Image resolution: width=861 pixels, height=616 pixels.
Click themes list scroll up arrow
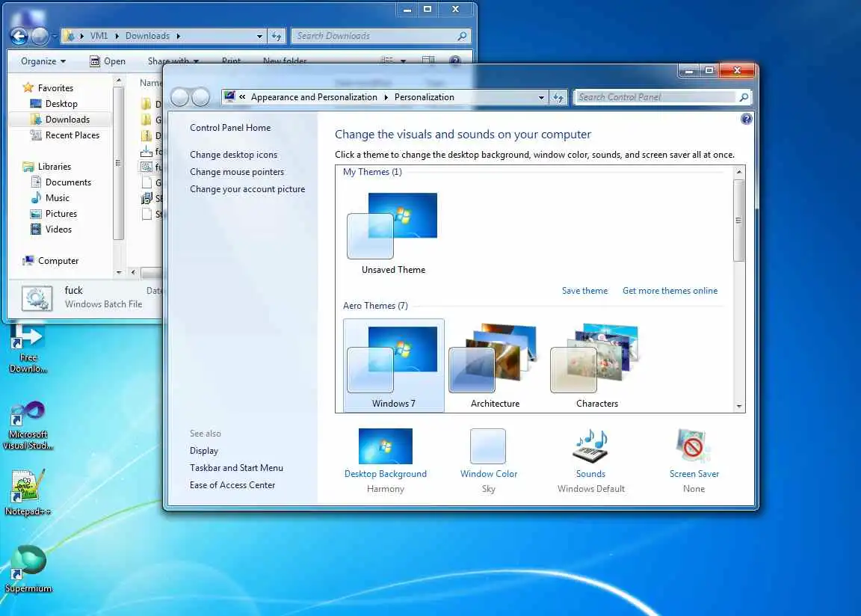[x=739, y=172]
